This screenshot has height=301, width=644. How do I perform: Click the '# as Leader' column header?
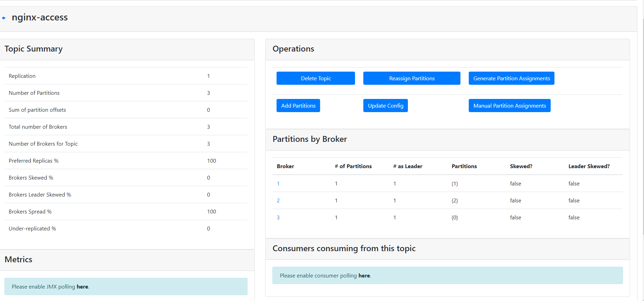[408, 166]
